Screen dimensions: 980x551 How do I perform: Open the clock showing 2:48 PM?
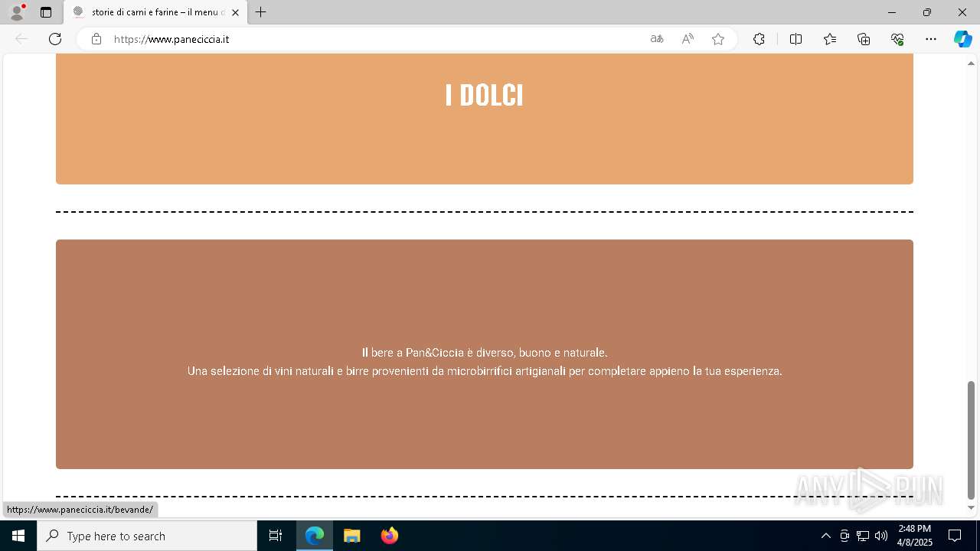coord(915,536)
